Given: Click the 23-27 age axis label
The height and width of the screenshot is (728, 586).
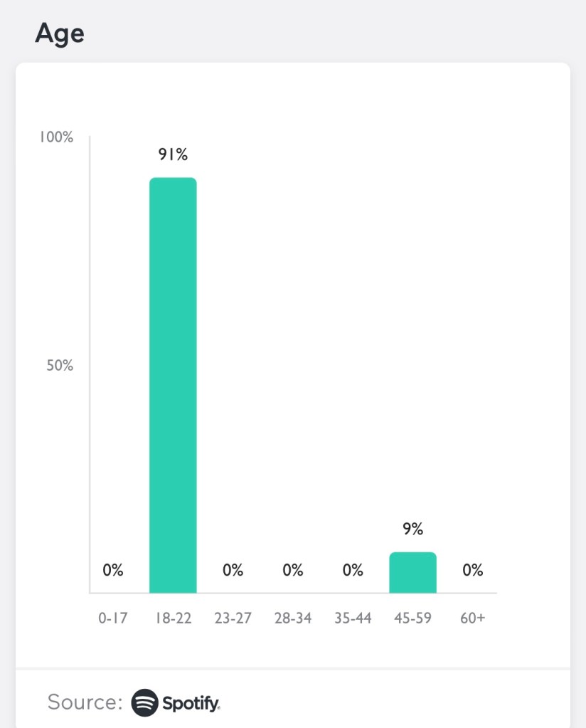Looking at the screenshot, I should [233, 618].
